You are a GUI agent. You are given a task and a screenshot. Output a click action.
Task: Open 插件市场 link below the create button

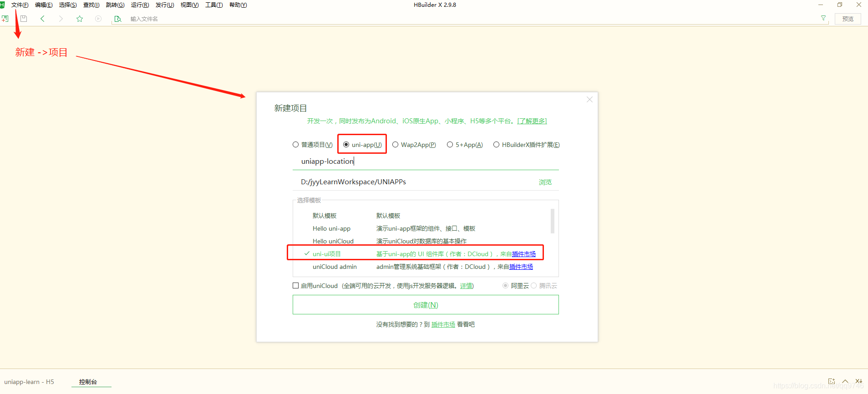coord(443,324)
